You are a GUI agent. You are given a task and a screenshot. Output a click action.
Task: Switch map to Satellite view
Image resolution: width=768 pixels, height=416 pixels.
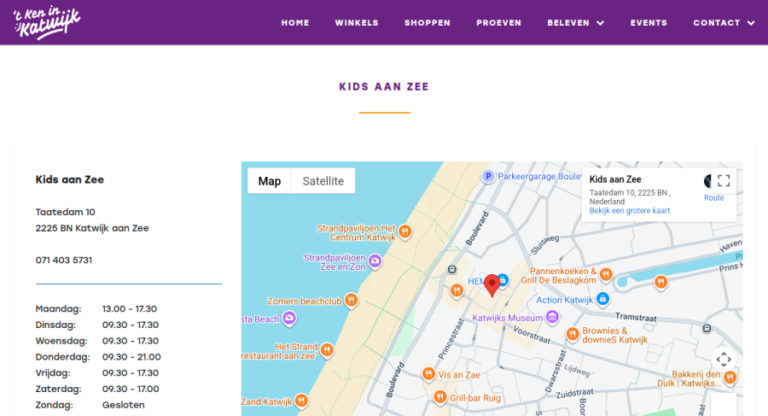pos(323,181)
